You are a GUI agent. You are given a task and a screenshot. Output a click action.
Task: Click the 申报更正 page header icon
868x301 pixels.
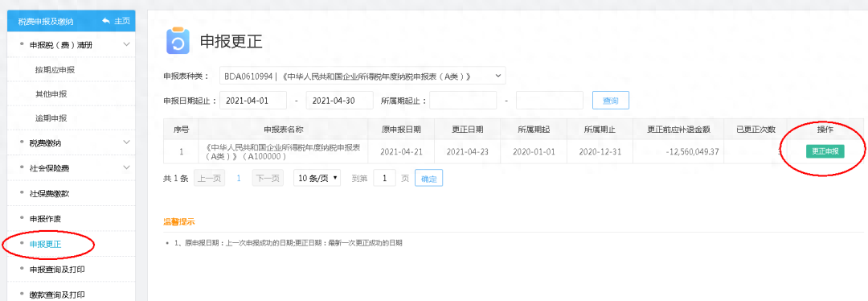[x=178, y=40]
